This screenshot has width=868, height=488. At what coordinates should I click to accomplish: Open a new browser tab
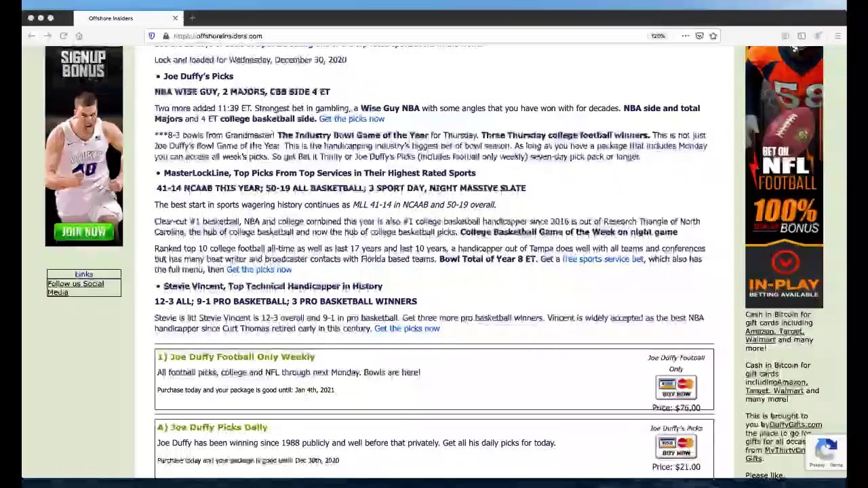pos(192,18)
